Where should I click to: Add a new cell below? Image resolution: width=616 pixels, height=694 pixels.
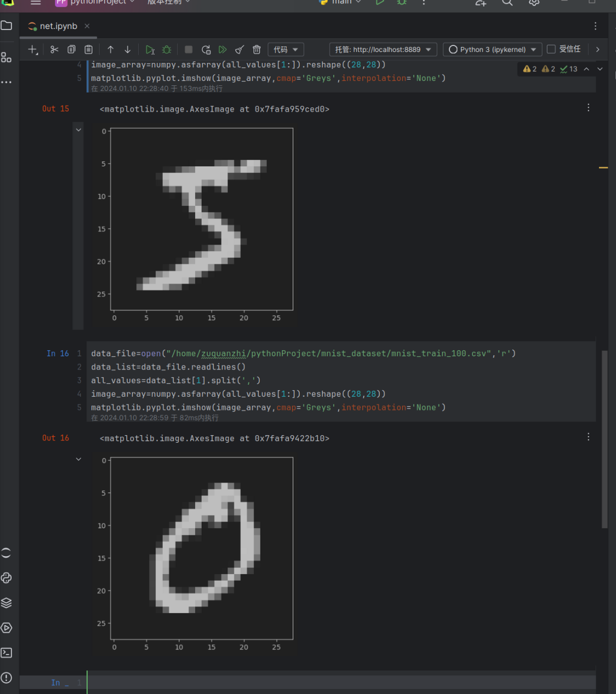pos(32,50)
